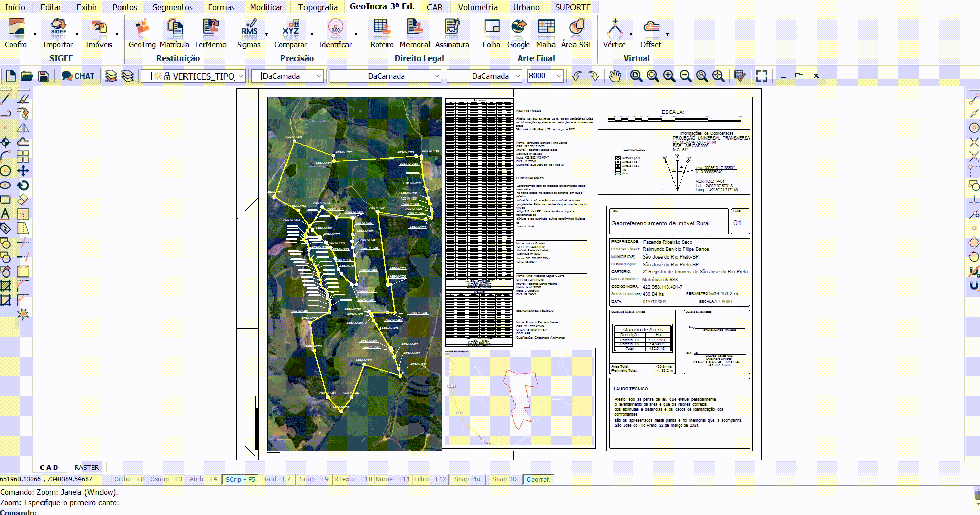Click the zoom in magnifier
This screenshot has height=515, width=980.
(x=669, y=76)
